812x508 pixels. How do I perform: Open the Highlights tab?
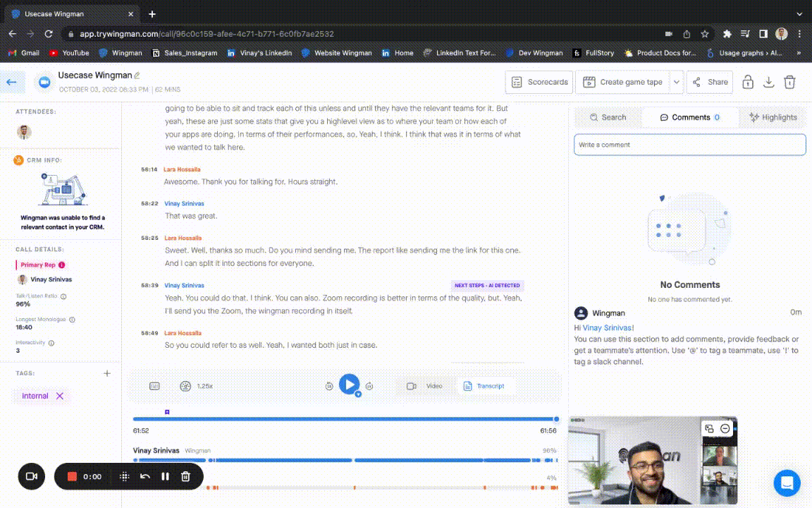point(773,117)
